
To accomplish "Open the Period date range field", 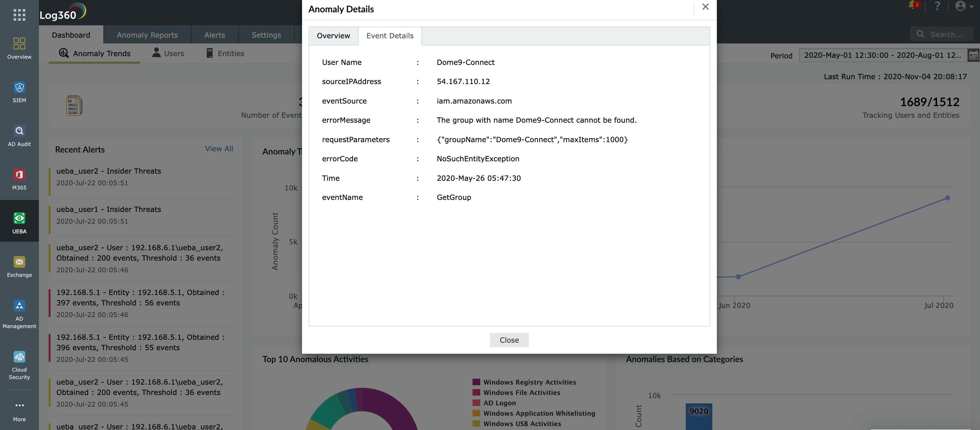I will pos(882,55).
